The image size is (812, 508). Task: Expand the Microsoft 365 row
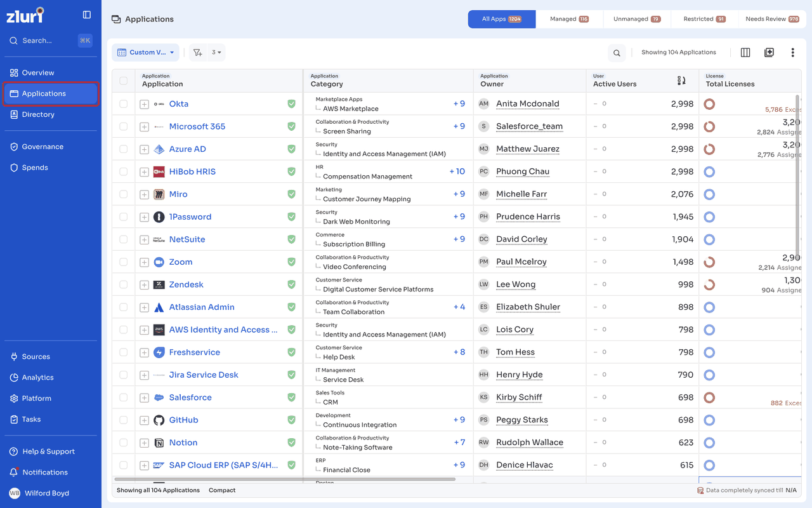pos(144,127)
